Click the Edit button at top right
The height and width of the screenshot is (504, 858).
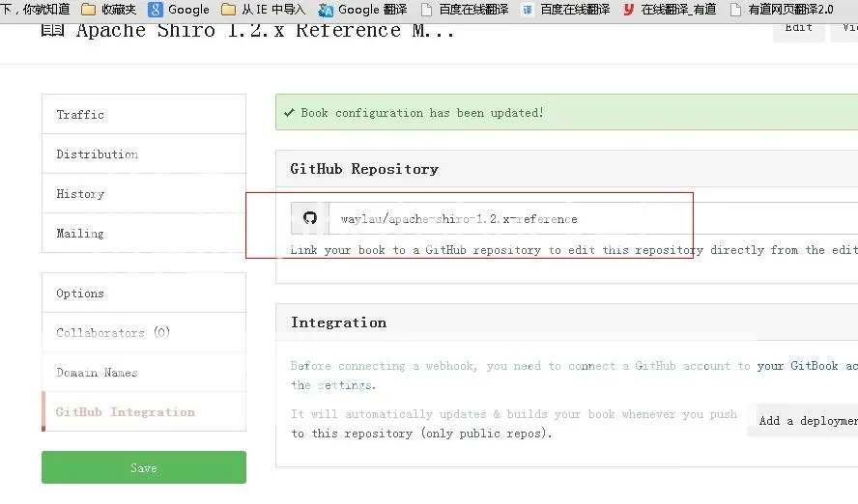click(x=798, y=30)
